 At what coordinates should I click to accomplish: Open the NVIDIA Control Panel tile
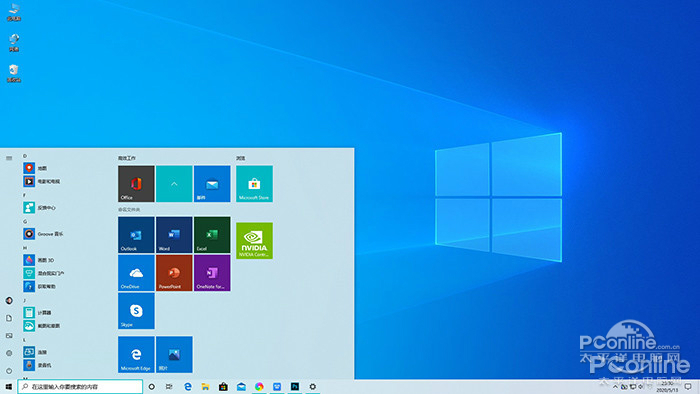[x=254, y=241]
